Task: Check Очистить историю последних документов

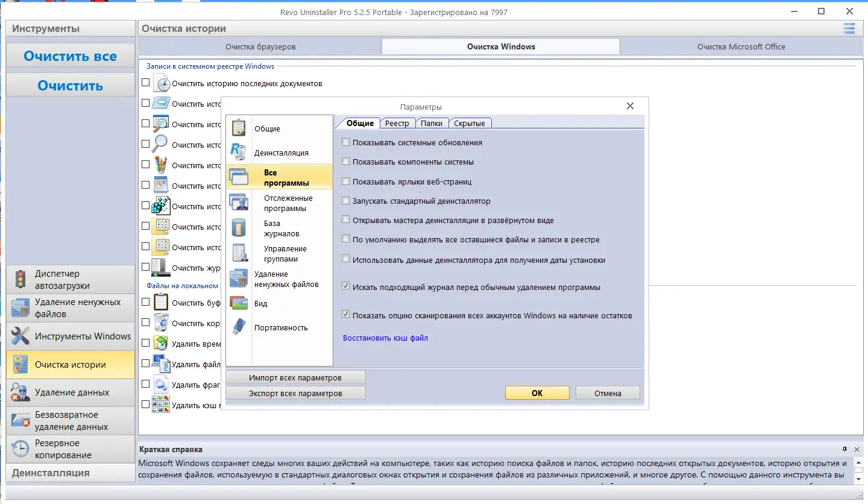Action: pos(145,83)
